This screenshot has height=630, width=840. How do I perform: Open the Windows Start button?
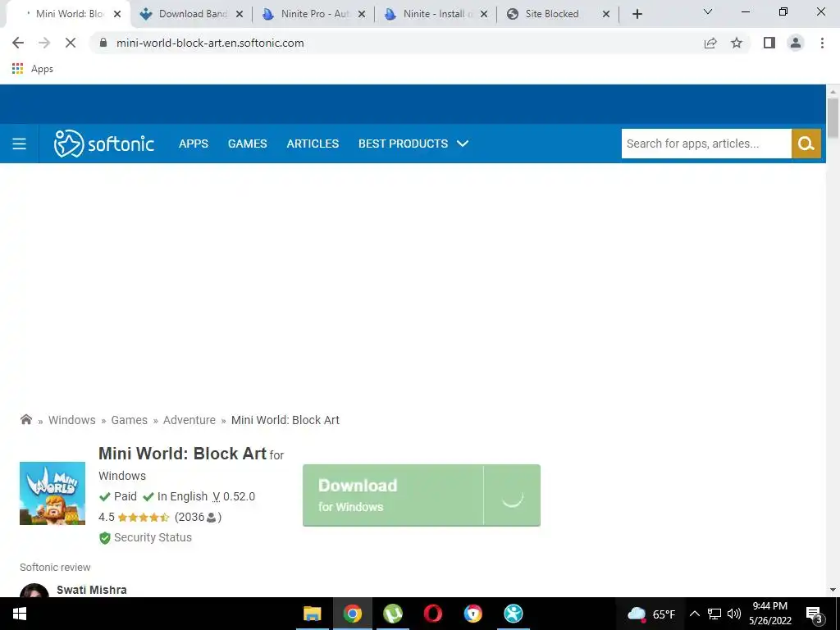pyautogui.click(x=20, y=614)
